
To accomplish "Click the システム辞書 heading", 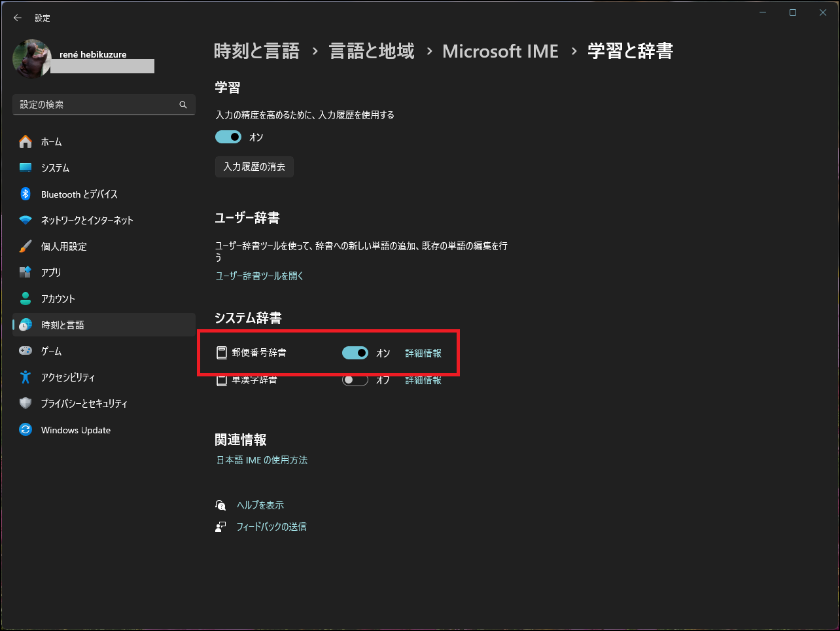I will coord(249,318).
